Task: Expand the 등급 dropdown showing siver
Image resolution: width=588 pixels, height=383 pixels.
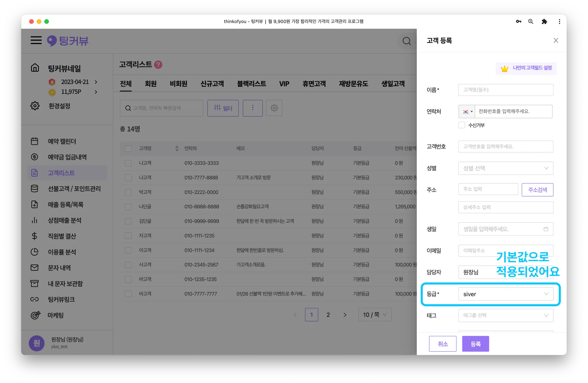Action: (x=506, y=294)
